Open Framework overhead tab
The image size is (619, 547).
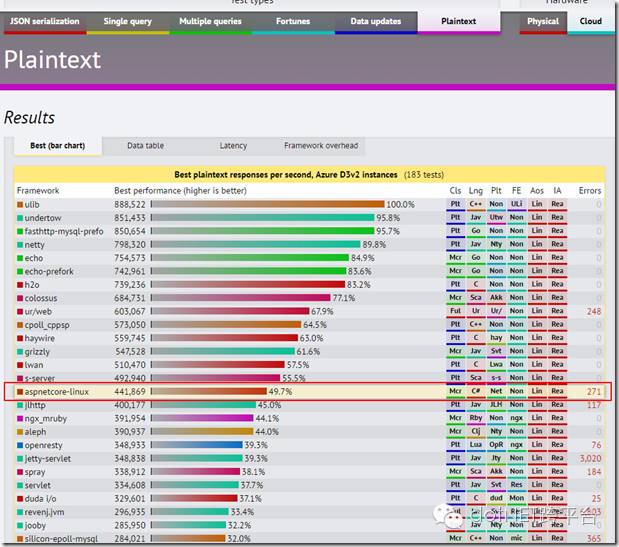tap(321, 146)
